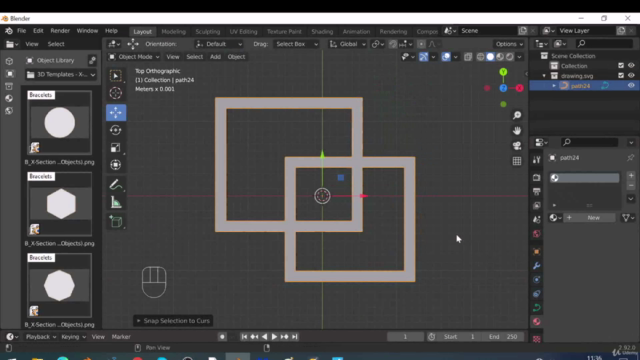The image size is (640, 360).
Task: Toggle X-ray display mode
Action: [x=468, y=57]
